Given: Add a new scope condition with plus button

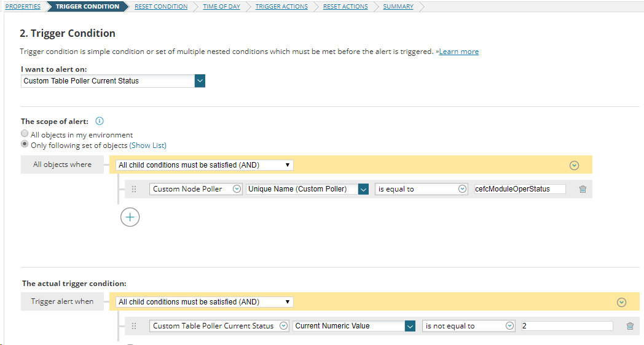Looking at the screenshot, I should tap(130, 217).
